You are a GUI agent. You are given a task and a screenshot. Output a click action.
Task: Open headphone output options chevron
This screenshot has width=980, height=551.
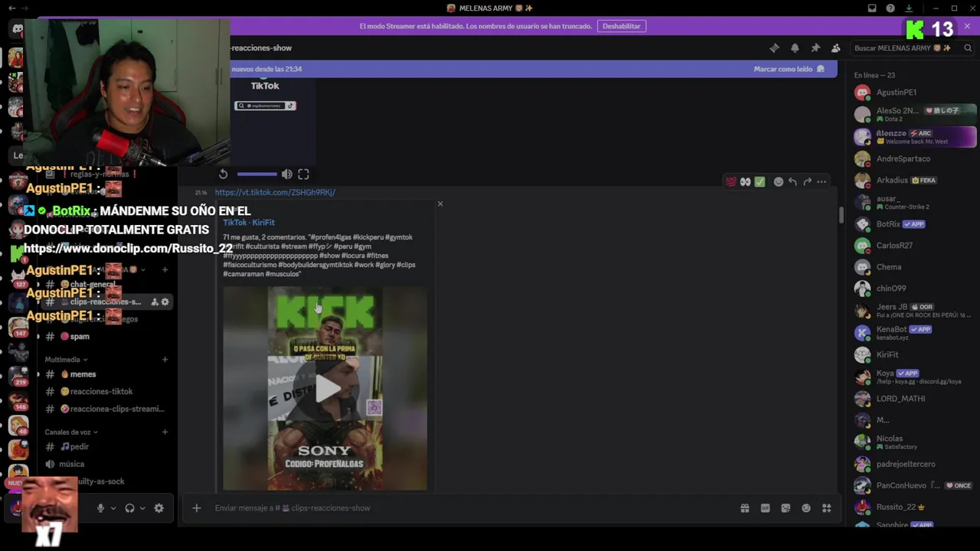pos(142,508)
